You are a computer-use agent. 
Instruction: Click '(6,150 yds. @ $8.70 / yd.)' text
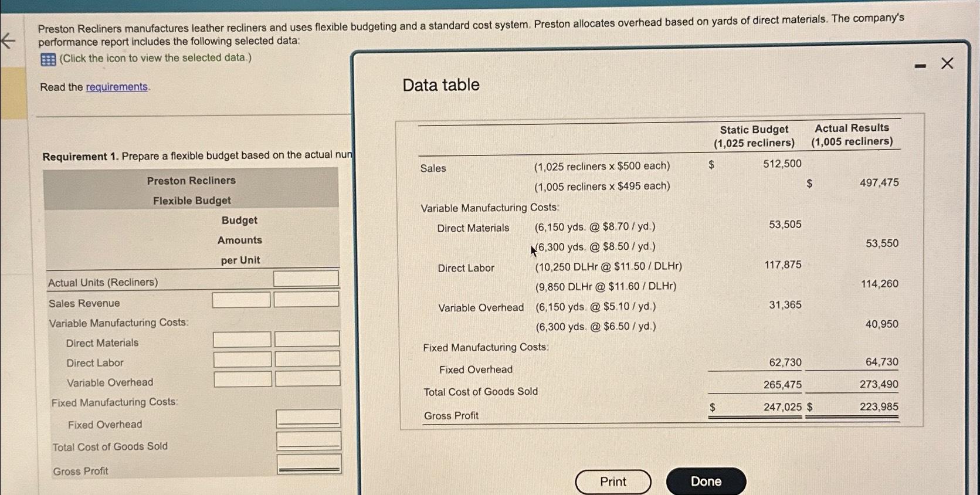coord(595,226)
